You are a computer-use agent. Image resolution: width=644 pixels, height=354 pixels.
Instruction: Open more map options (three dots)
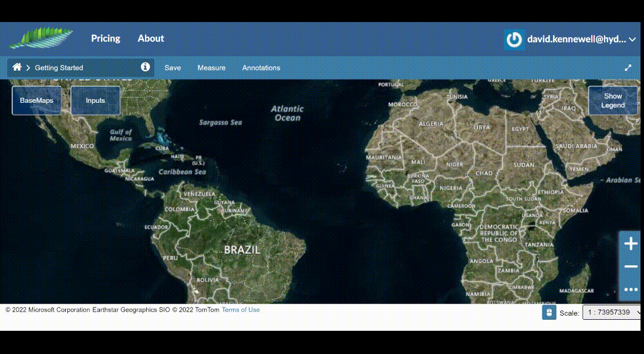coord(631,289)
